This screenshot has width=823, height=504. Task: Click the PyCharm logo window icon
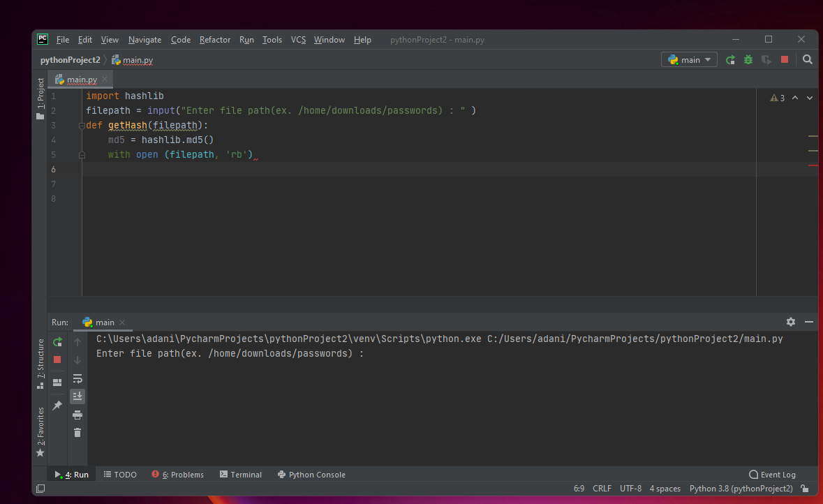43,39
